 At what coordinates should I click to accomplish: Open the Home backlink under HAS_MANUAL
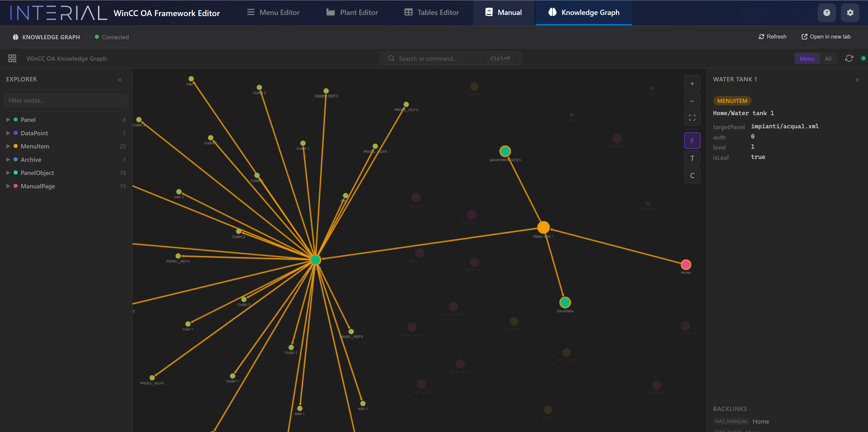tap(760, 421)
